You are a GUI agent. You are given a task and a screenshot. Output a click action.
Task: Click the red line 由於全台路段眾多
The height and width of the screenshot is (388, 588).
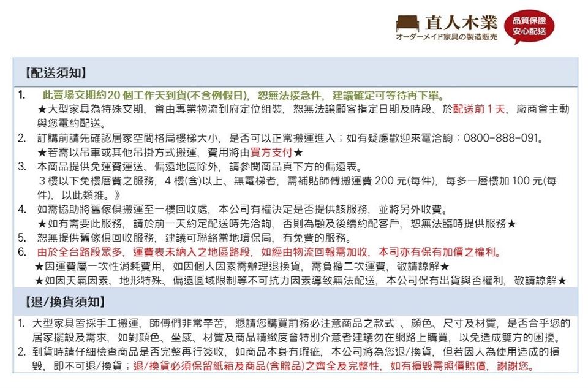tap(269, 252)
